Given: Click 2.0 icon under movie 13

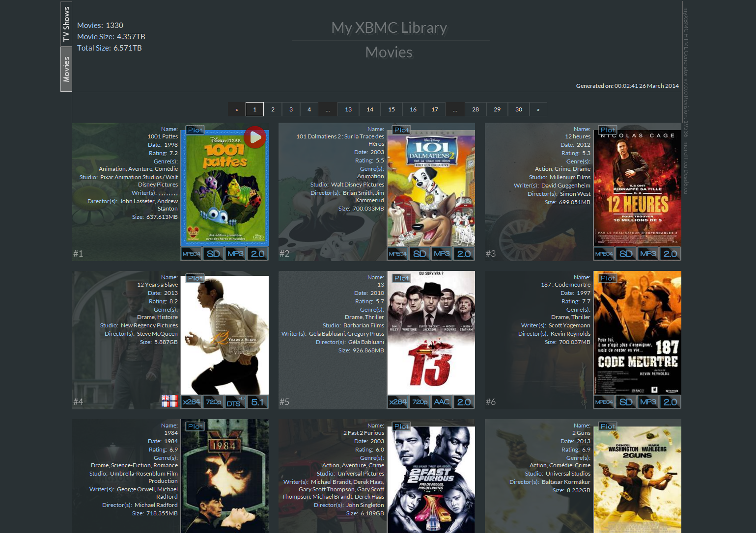Looking at the screenshot, I should pos(464,402).
